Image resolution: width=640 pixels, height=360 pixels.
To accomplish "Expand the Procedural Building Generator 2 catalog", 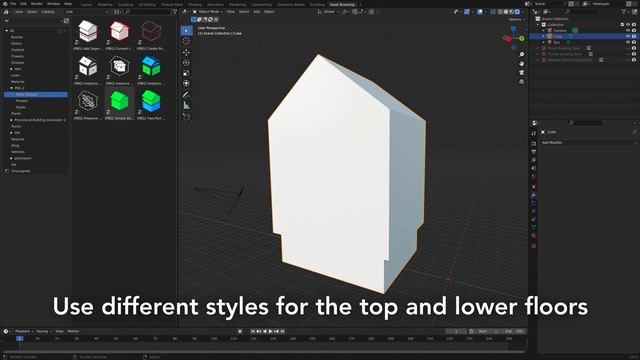I will (x=11, y=120).
